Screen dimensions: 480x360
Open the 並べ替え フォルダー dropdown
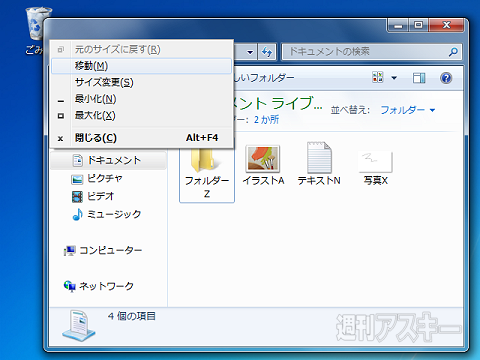click(x=408, y=110)
